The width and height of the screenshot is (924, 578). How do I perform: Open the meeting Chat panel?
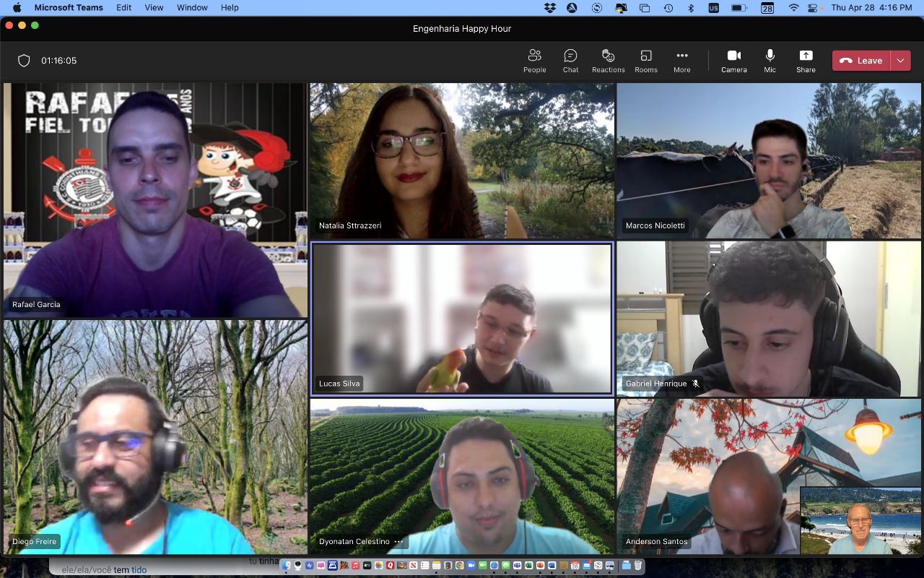tap(570, 61)
